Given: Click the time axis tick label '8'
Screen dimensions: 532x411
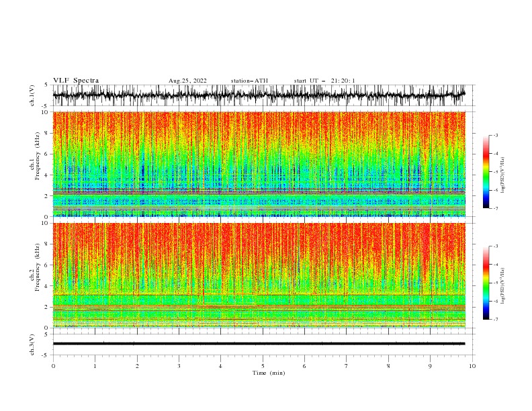Looking at the screenshot, I should tap(388, 366).
